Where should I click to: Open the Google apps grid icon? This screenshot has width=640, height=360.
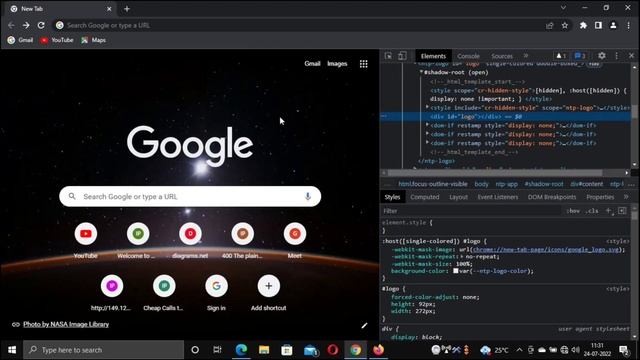[x=363, y=64]
